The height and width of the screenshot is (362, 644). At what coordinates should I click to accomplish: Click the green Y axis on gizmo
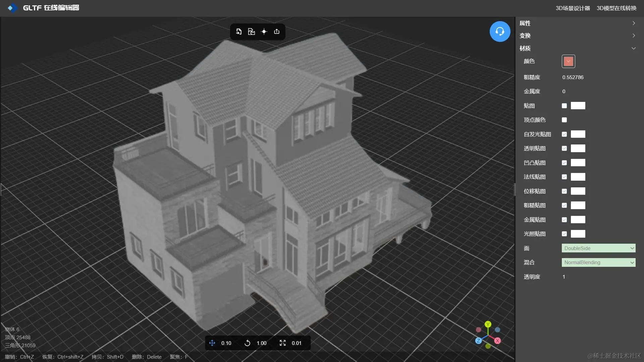(488, 324)
